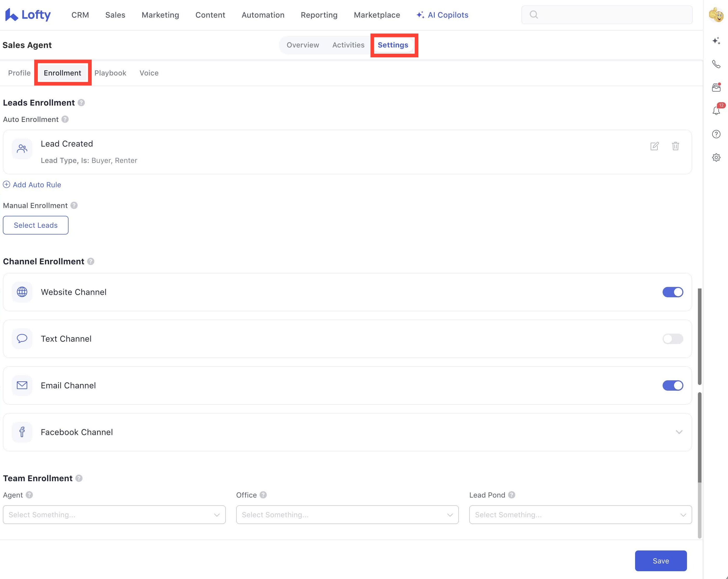The width and height of the screenshot is (728, 579).
Task: Open the phone dialer in the sidebar
Action: pyautogui.click(x=716, y=64)
